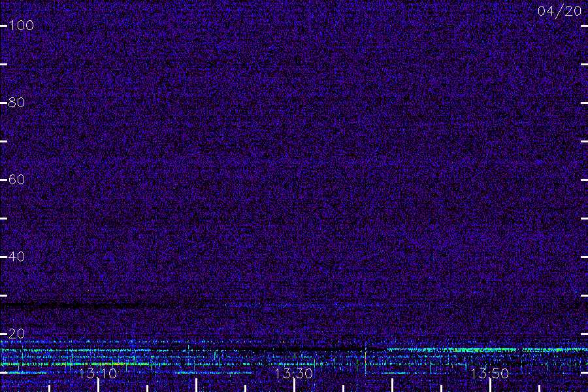
Task: Click the 20 frequency axis label
Action: [x=16, y=334]
